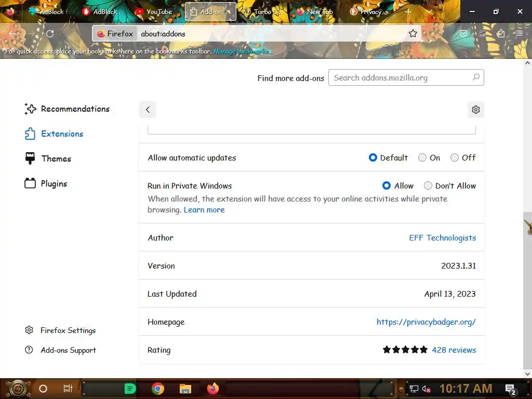
Task: Open the green chat app on taskbar
Action: (130, 389)
